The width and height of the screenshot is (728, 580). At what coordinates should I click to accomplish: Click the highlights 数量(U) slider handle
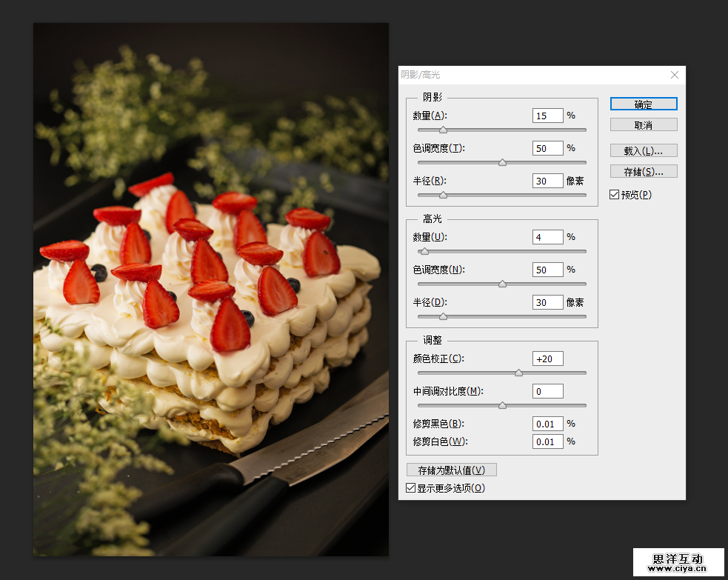point(424,252)
